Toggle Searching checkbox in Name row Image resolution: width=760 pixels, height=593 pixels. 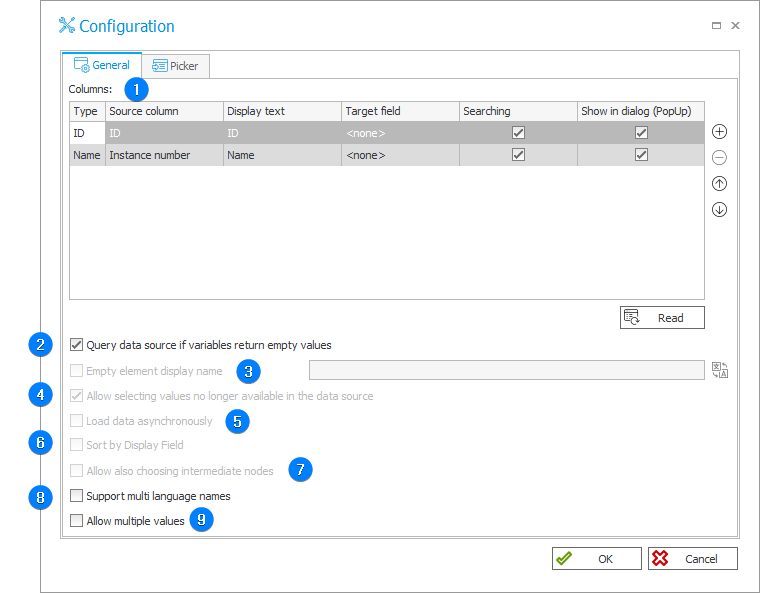pyautogui.click(x=518, y=155)
